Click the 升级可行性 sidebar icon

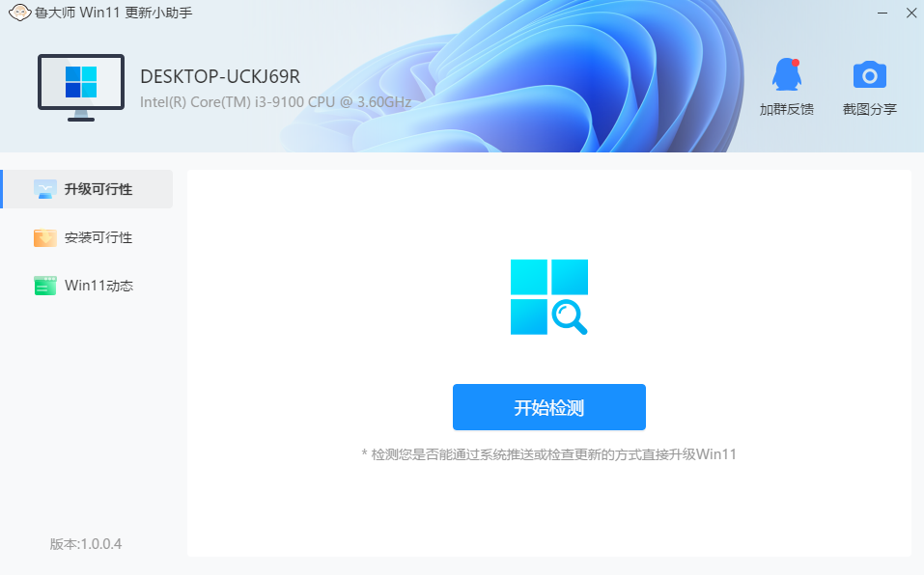(x=45, y=189)
